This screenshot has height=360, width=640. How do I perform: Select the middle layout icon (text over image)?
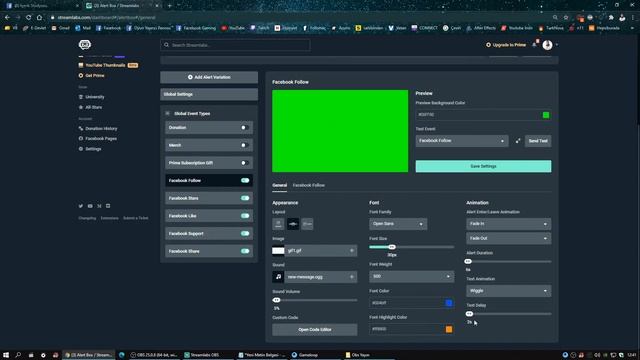click(x=293, y=224)
